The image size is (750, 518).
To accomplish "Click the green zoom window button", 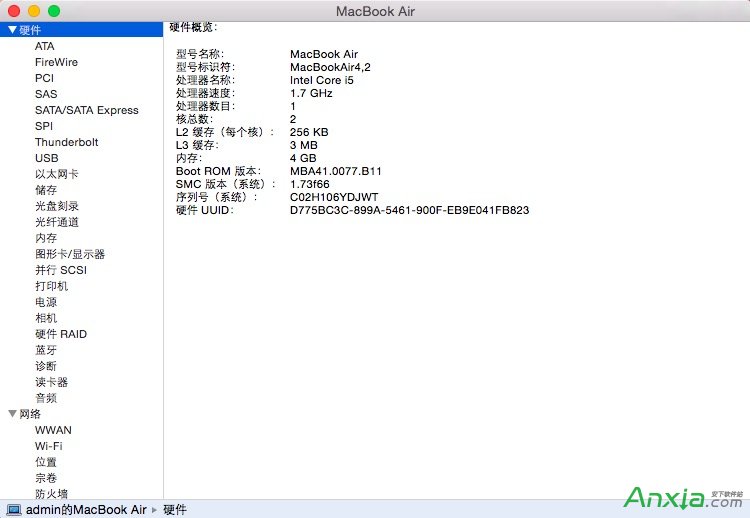I will [54, 11].
